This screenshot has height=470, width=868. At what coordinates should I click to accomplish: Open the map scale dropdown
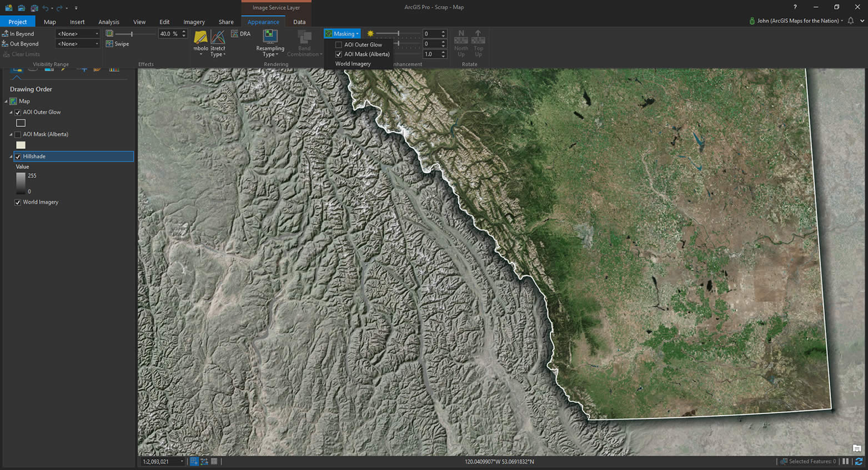[x=182, y=462]
